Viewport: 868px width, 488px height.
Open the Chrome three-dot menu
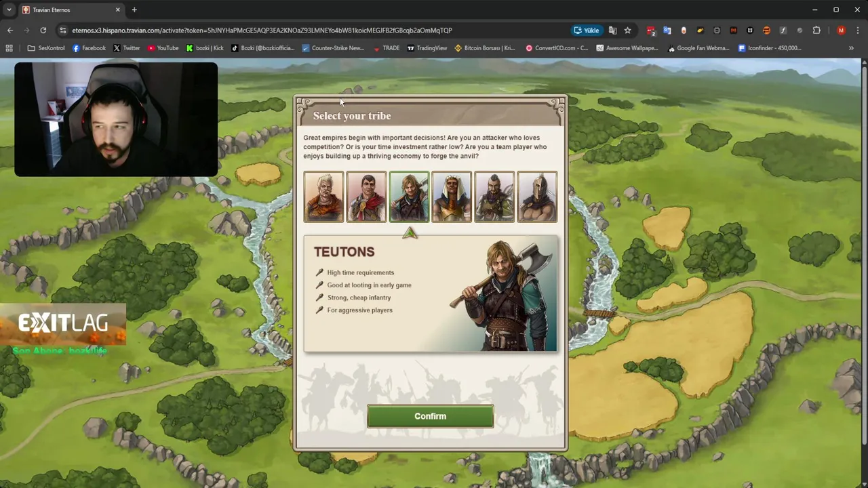[858, 30]
